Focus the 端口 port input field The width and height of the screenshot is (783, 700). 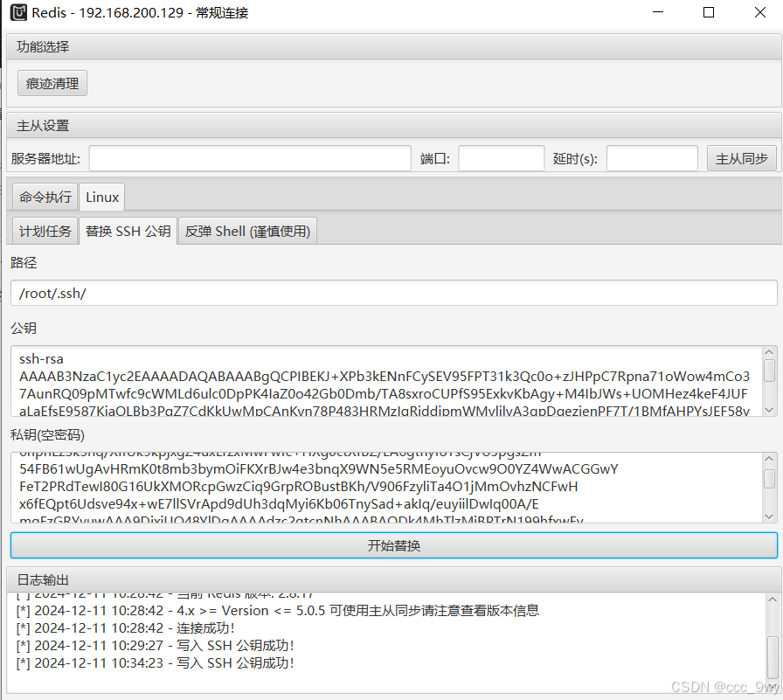[501, 159]
